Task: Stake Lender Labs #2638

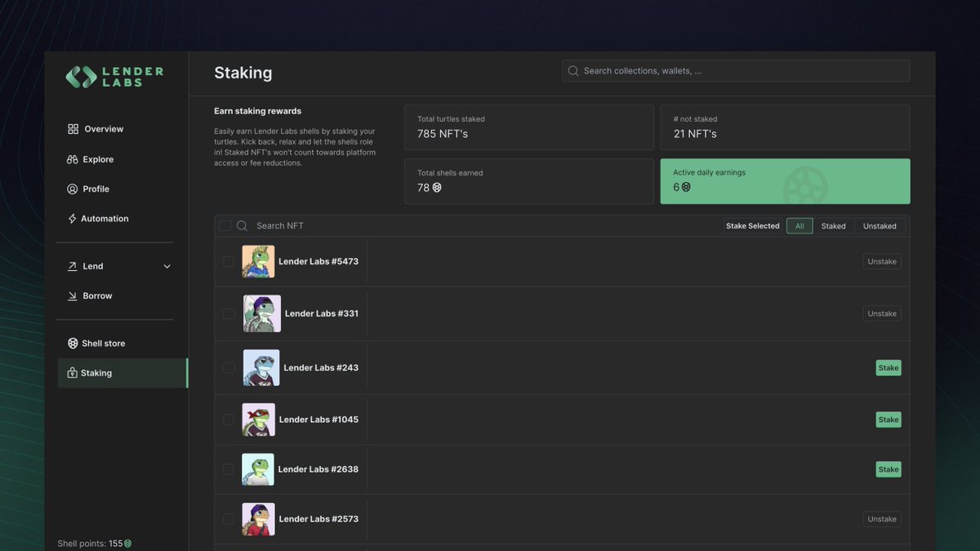Action: click(x=889, y=469)
